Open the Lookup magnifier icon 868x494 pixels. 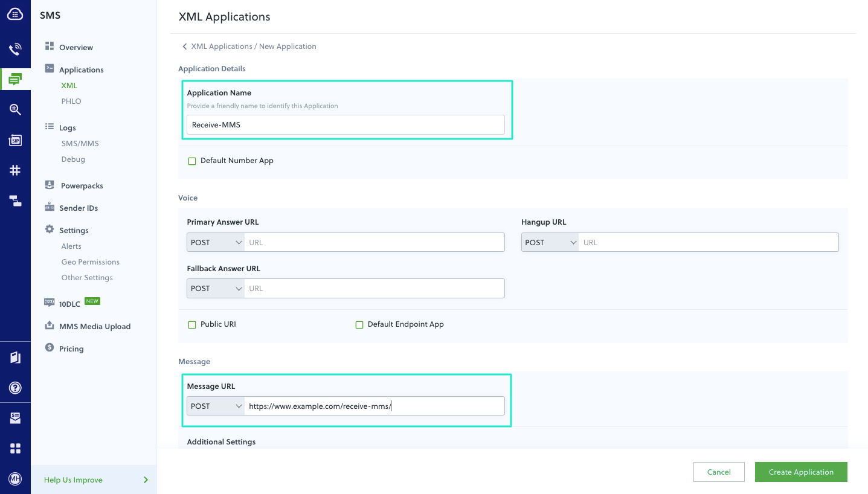tap(15, 109)
